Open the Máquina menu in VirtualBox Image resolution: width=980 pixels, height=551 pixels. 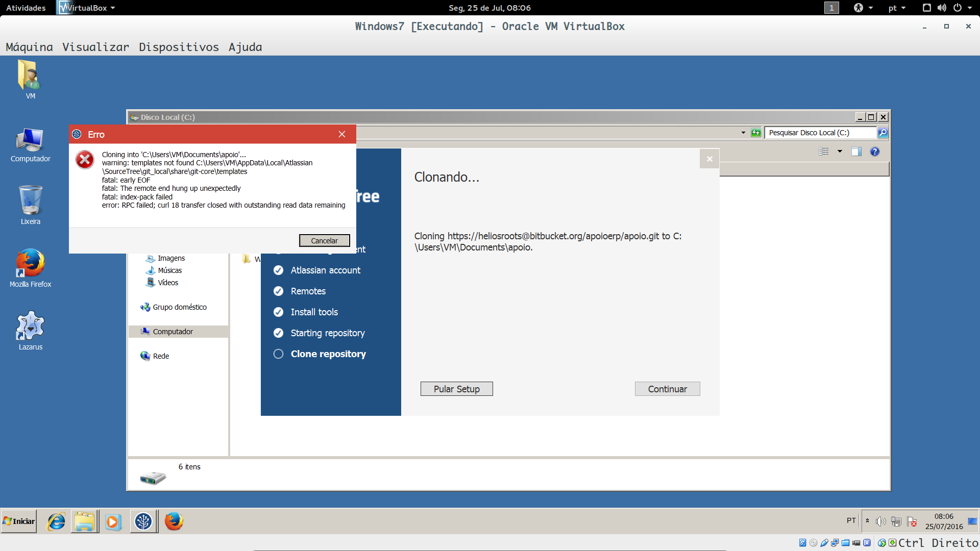pyautogui.click(x=29, y=47)
